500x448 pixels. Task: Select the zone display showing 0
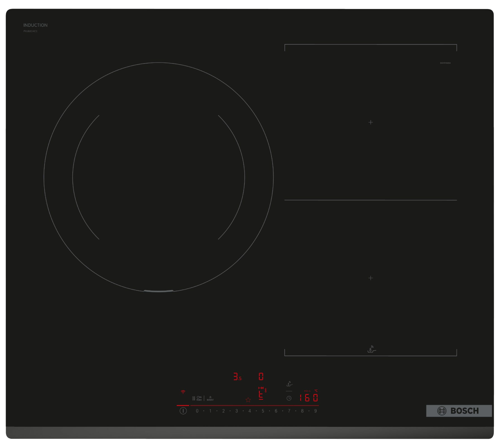point(261,377)
